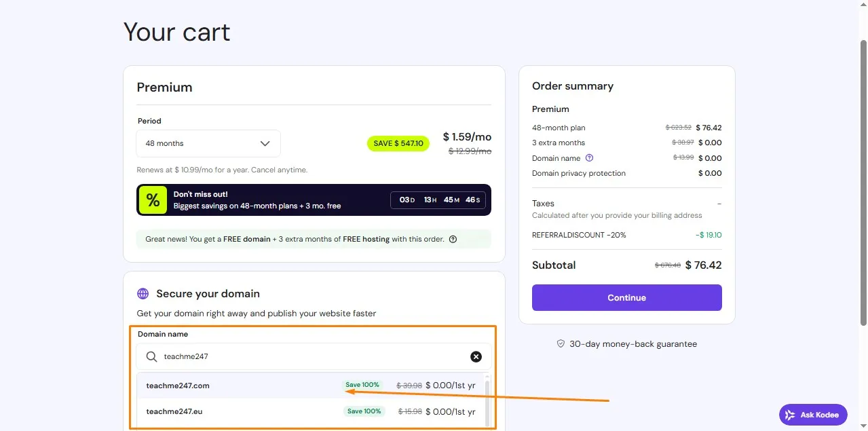Screen dimensions: 868x431
Task: Click the magnifier icon in the domain search
Action: pyautogui.click(x=151, y=356)
